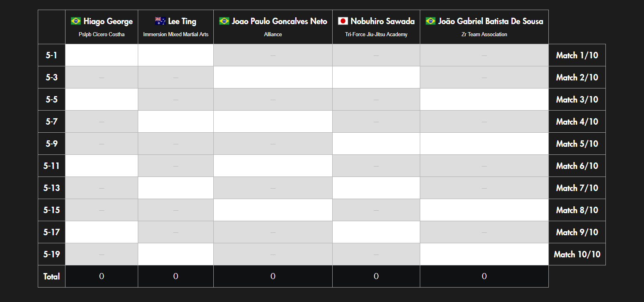Screen dimensions: 644x302
Task: Select the Match 10/10 label
Action: point(577,254)
